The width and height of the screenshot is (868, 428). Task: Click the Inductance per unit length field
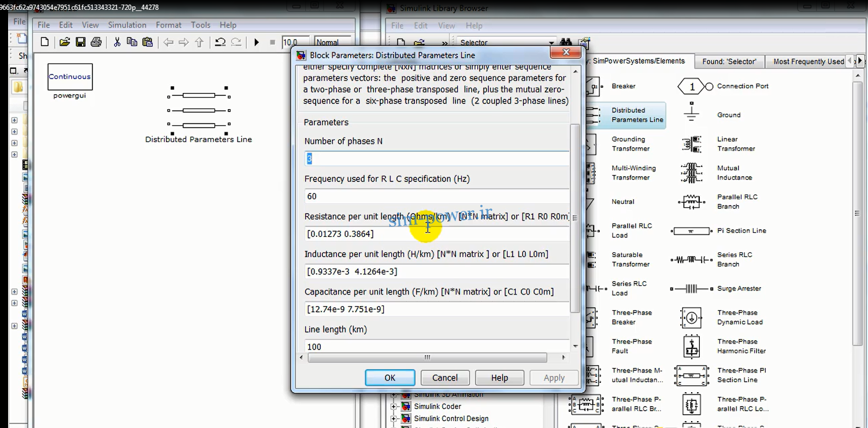(437, 271)
